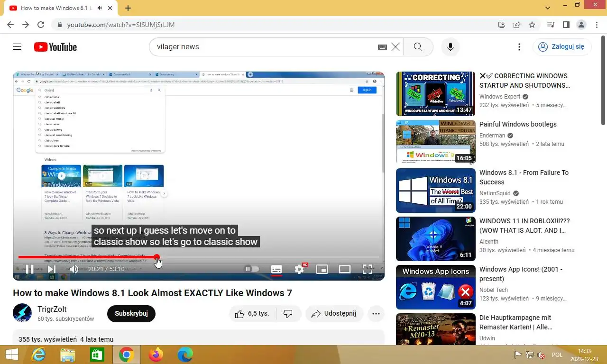Click the install/download icon in address bar

tap(502, 25)
